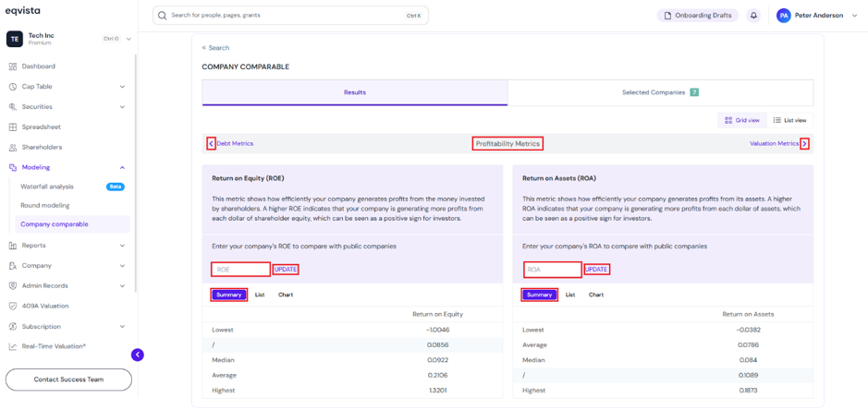868x410 pixels.
Task: Open Valuation Metrics link
Action: click(774, 144)
